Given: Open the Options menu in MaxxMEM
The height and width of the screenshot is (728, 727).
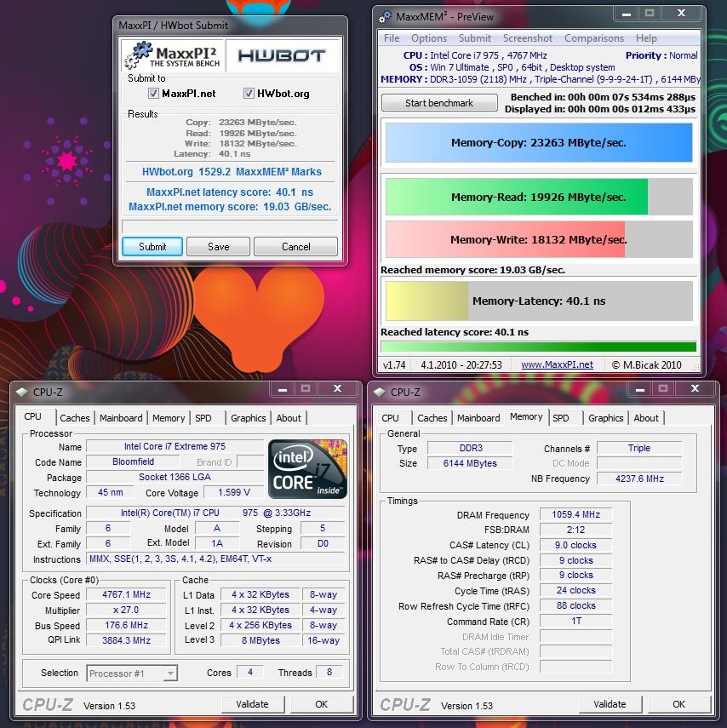Looking at the screenshot, I should point(429,38).
